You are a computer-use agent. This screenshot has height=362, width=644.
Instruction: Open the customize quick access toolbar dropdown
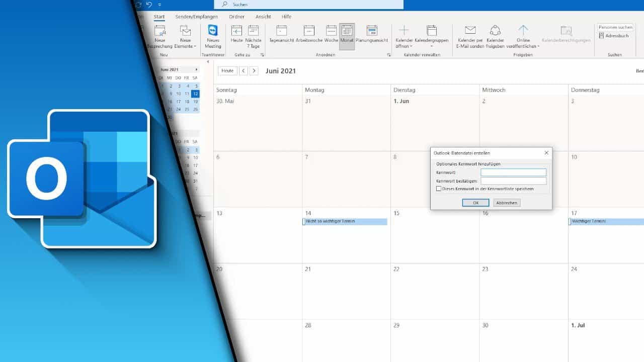coord(160,5)
